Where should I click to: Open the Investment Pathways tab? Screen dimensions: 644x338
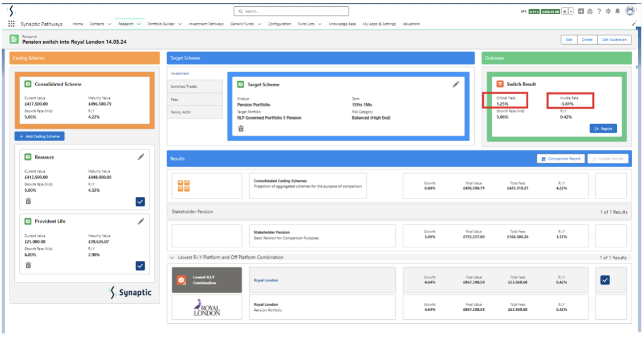(206, 24)
